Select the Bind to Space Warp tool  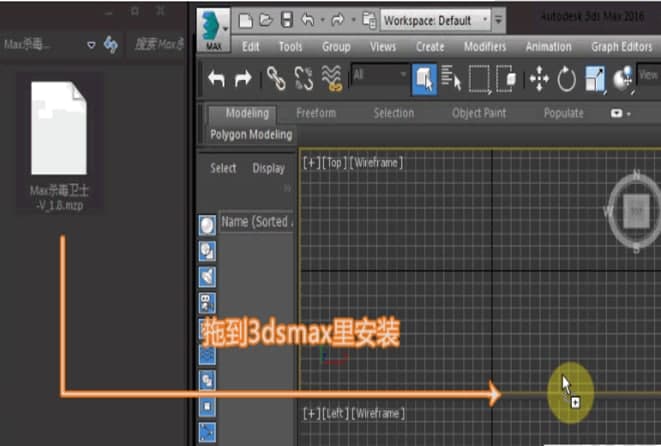pyautogui.click(x=332, y=78)
